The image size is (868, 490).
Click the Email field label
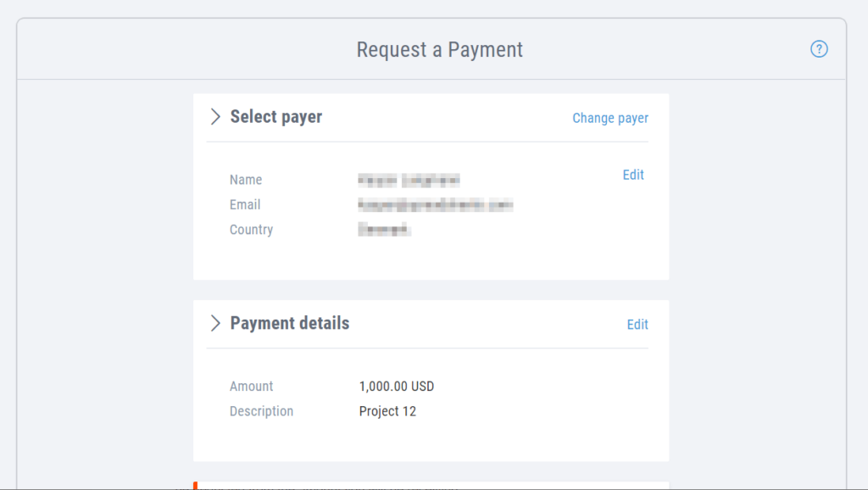click(x=245, y=205)
